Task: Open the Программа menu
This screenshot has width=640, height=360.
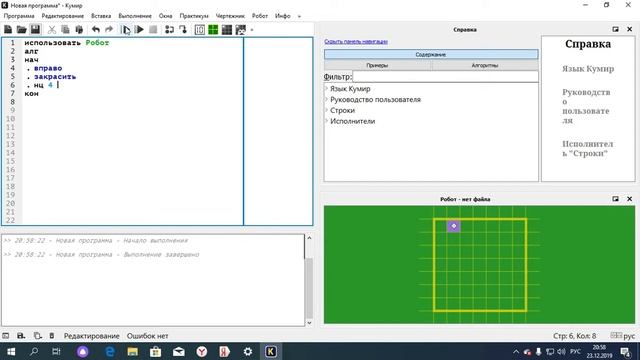Action: pyautogui.click(x=19, y=16)
